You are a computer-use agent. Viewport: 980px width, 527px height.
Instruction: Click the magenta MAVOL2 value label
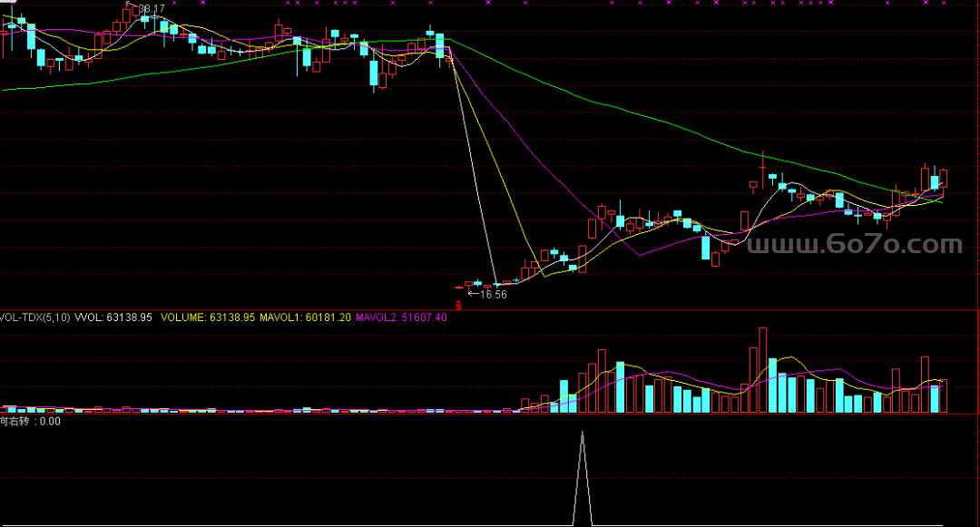[x=401, y=317]
